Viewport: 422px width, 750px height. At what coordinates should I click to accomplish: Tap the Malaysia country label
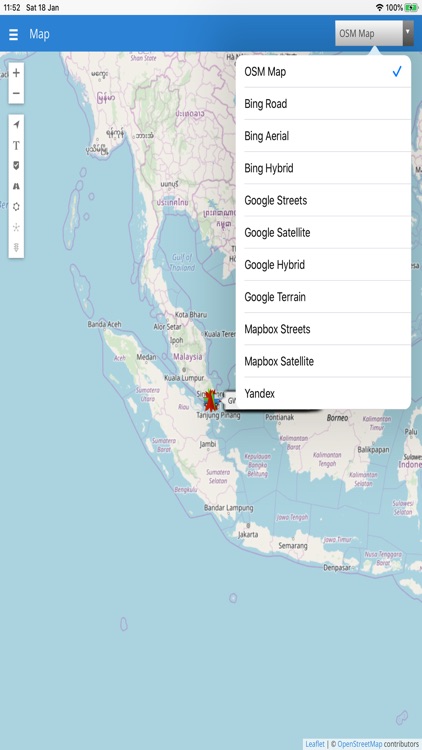tap(188, 357)
